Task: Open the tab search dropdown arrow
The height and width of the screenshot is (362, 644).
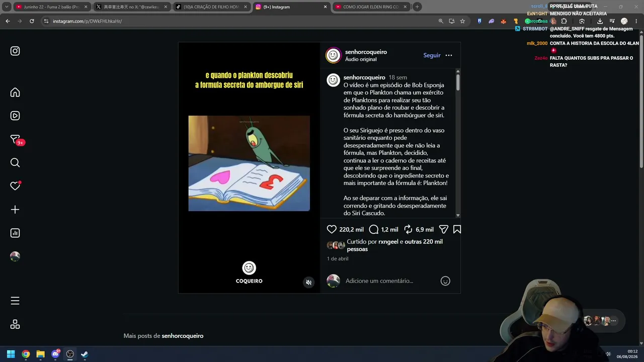Action: point(6,7)
